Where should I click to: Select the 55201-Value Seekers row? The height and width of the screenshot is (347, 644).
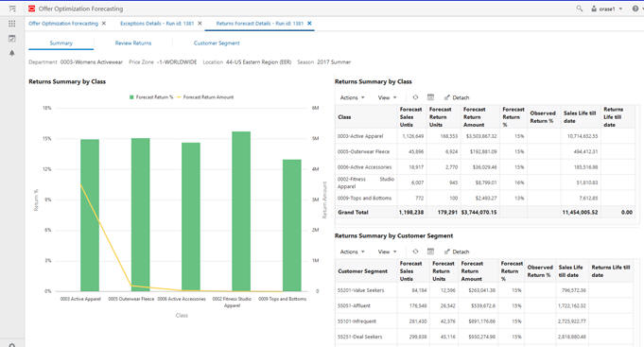point(484,290)
